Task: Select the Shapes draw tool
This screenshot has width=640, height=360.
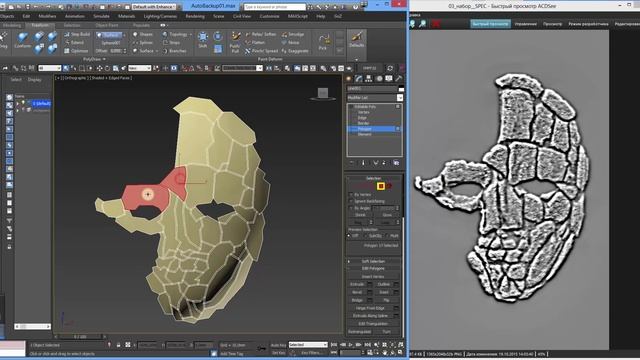Action: pyautogui.click(x=143, y=34)
